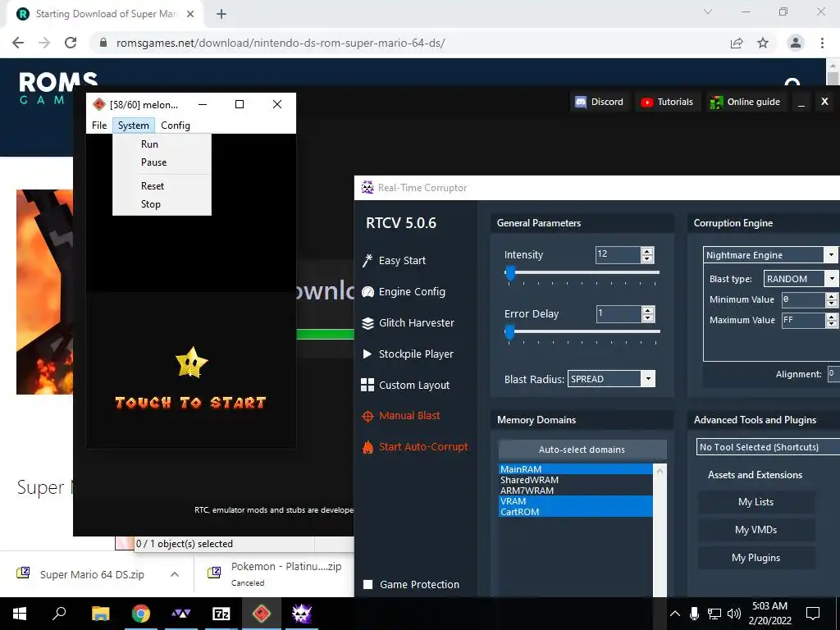Click Online guide icon

tap(716, 102)
